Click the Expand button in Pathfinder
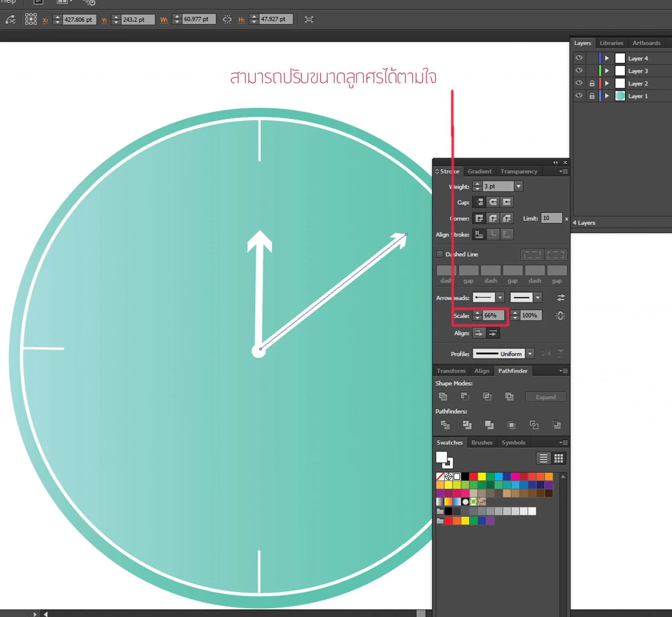Image resolution: width=672 pixels, height=617 pixels. [x=546, y=397]
